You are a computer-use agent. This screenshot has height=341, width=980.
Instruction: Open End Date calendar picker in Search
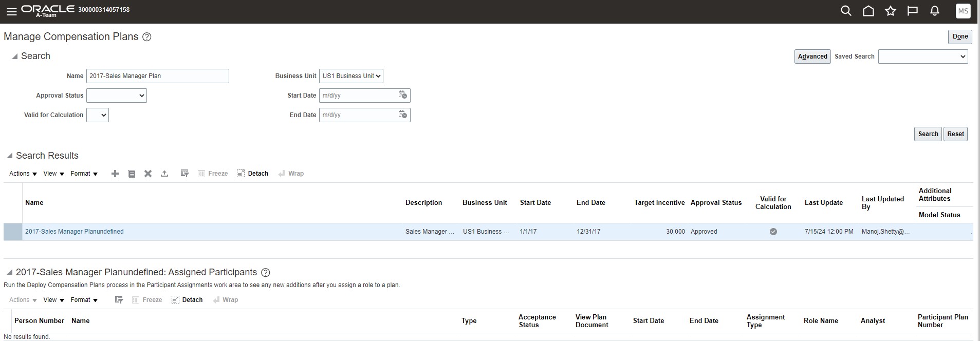(403, 115)
